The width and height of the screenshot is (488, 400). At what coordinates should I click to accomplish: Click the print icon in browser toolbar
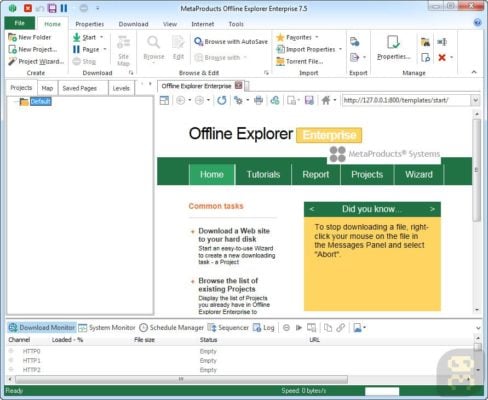point(258,100)
